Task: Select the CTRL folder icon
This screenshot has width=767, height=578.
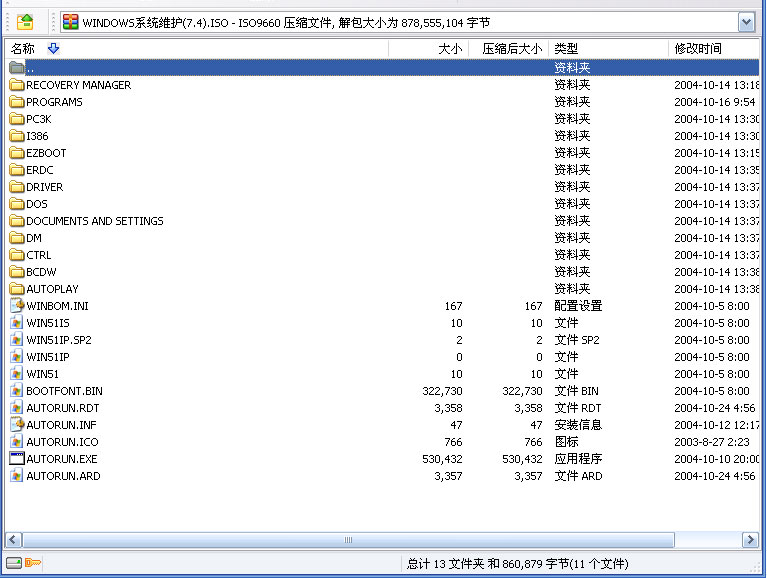Action: pos(17,255)
